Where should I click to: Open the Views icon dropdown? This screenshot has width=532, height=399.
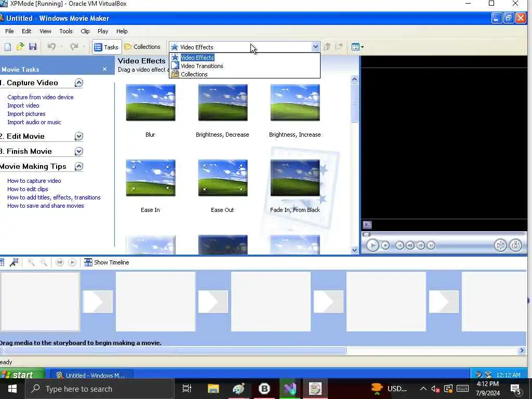[357, 47]
